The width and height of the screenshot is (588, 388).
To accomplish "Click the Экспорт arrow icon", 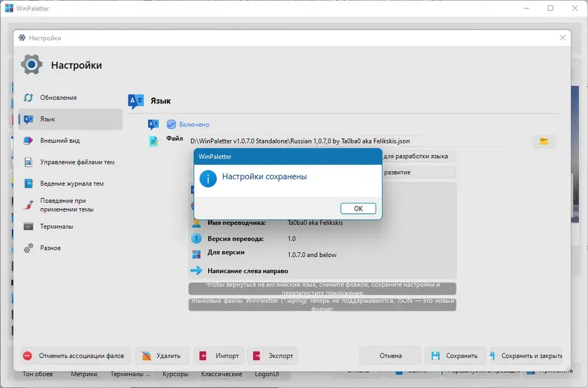I will tap(257, 356).
